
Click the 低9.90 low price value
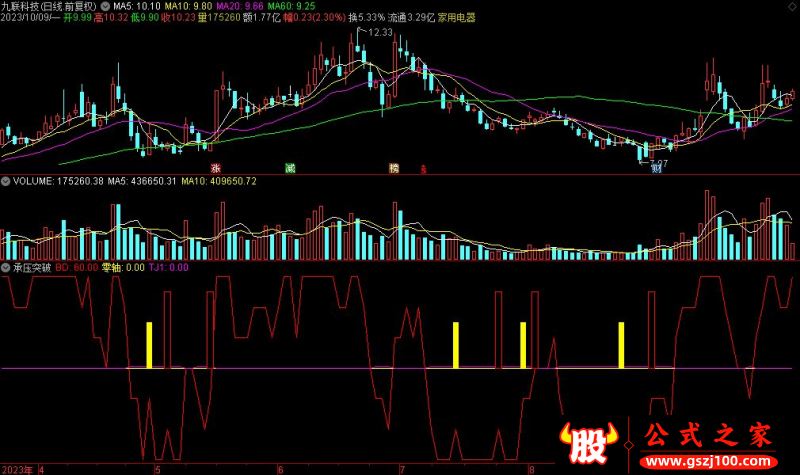tap(145, 18)
